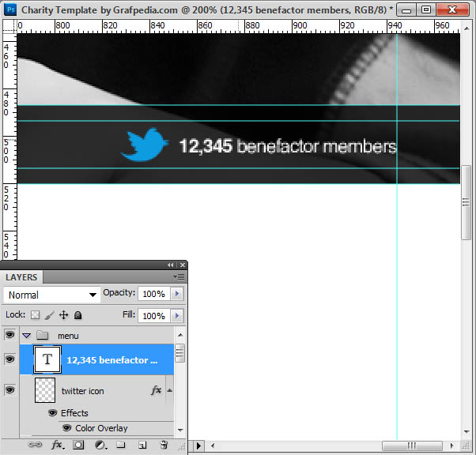The image size is (476, 455).
Task: Lock all with padlock icon
Action: (x=78, y=315)
